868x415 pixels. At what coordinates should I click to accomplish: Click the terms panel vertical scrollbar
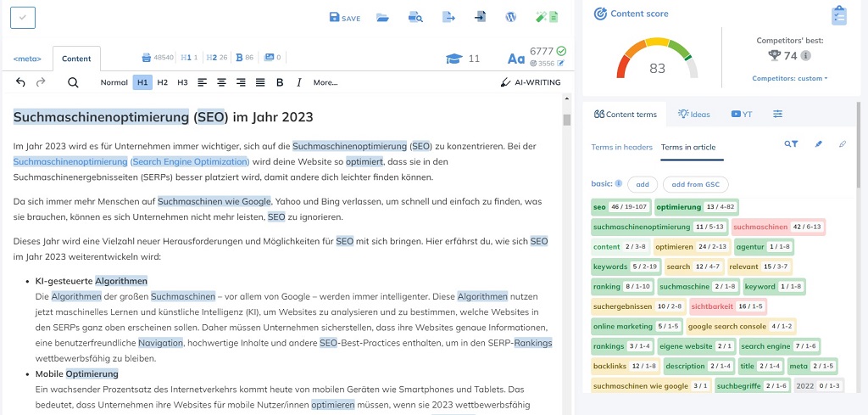(x=858, y=144)
